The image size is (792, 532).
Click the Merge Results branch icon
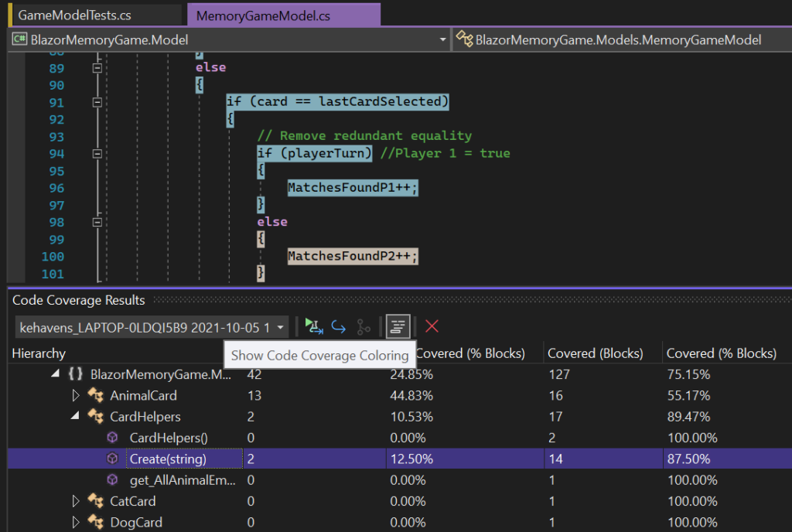[364, 326]
